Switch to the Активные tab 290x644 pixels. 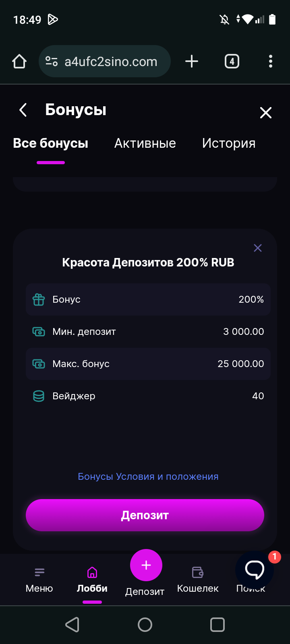[145, 143]
